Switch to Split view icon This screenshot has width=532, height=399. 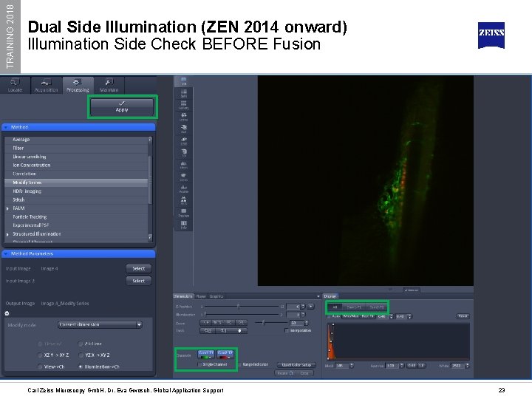[x=183, y=93]
